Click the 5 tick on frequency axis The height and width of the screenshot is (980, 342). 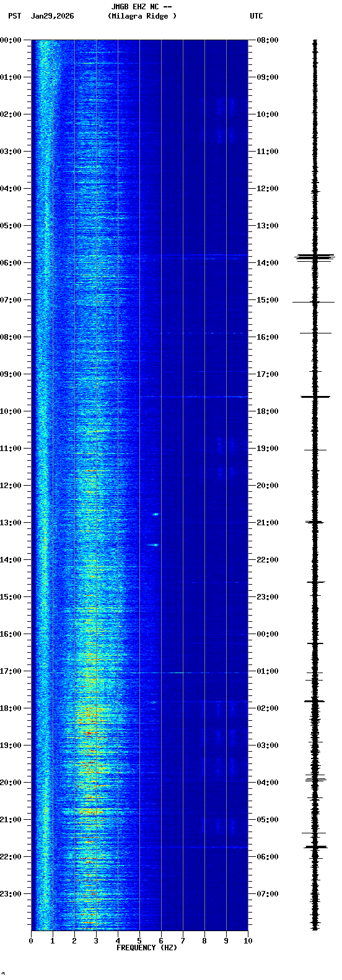pos(139,941)
